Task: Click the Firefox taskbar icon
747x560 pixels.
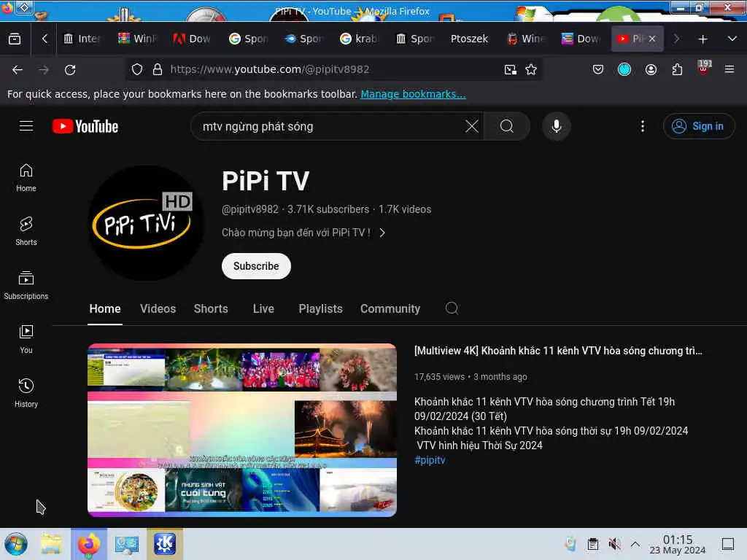Action: [x=89, y=544]
